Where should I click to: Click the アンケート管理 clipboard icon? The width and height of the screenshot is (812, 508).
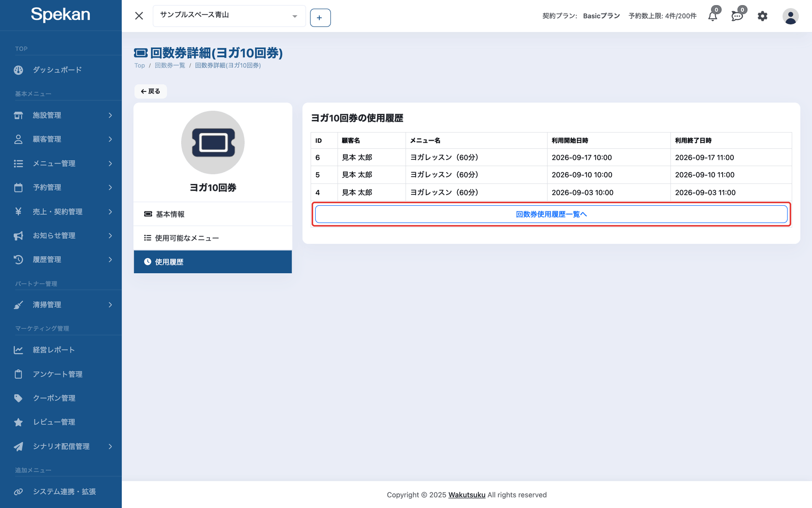click(x=18, y=374)
